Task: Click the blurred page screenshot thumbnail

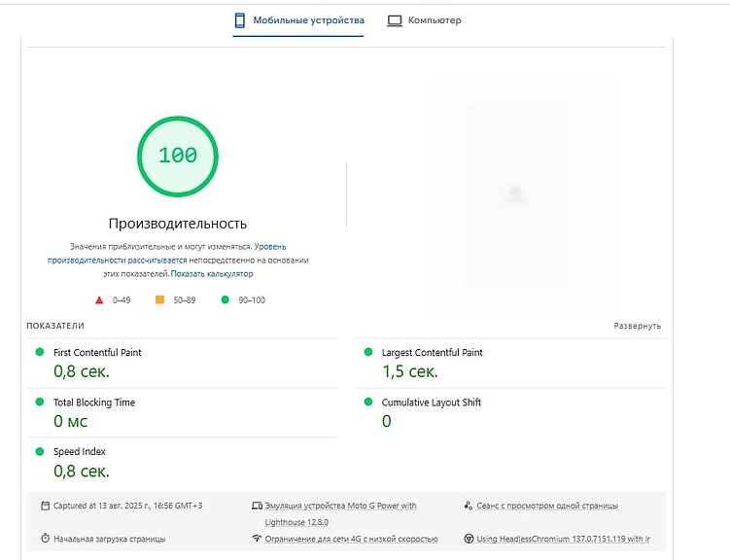Action: point(514,193)
